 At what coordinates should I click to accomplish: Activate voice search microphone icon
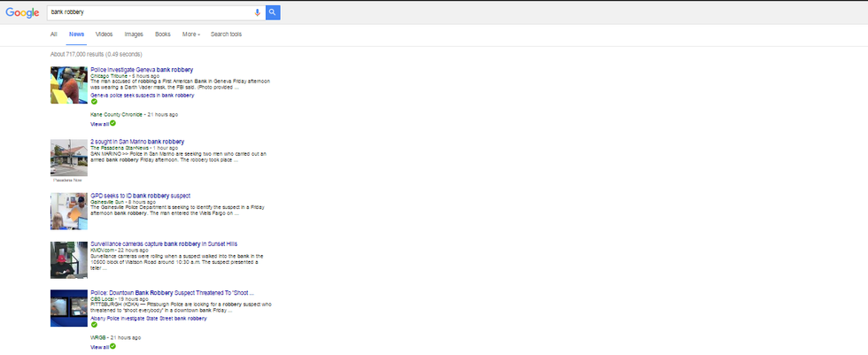[258, 12]
